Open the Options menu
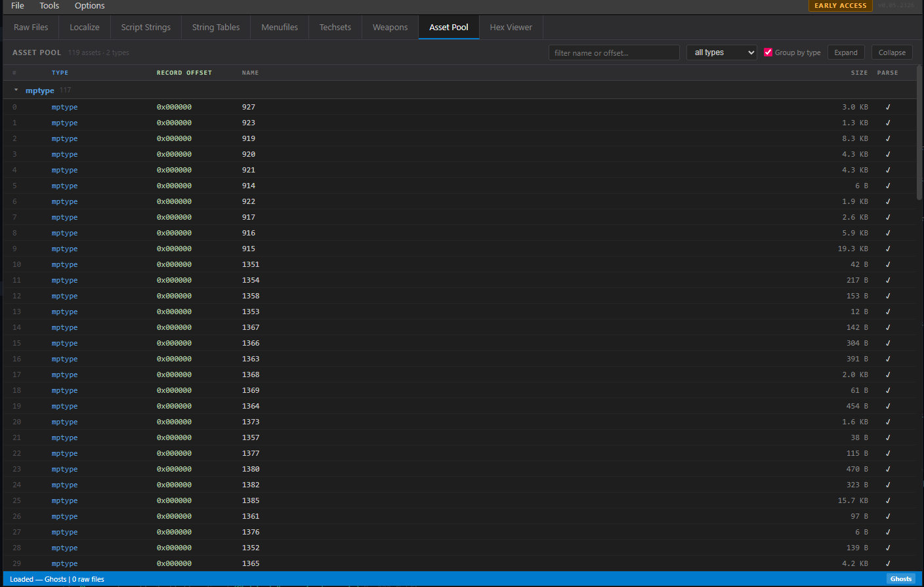This screenshot has height=587, width=924. [89, 6]
